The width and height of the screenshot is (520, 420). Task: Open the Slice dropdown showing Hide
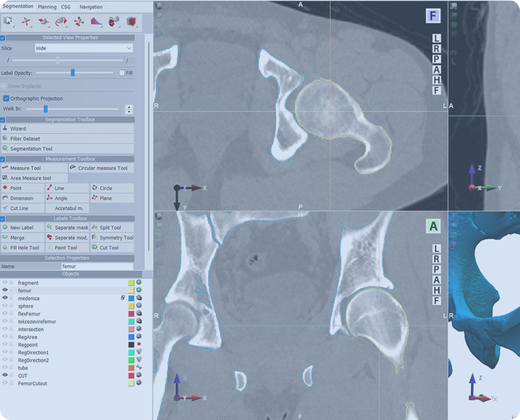84,49
